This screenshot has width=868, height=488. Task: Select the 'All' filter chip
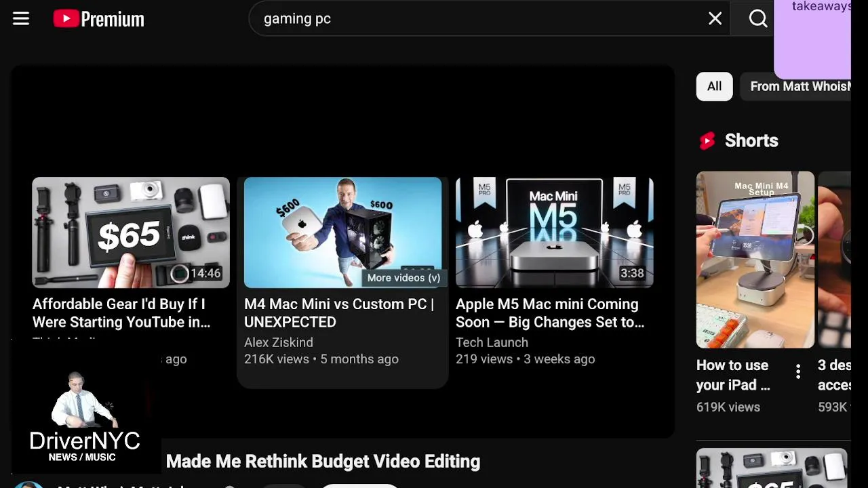click(x=714, y=86)
